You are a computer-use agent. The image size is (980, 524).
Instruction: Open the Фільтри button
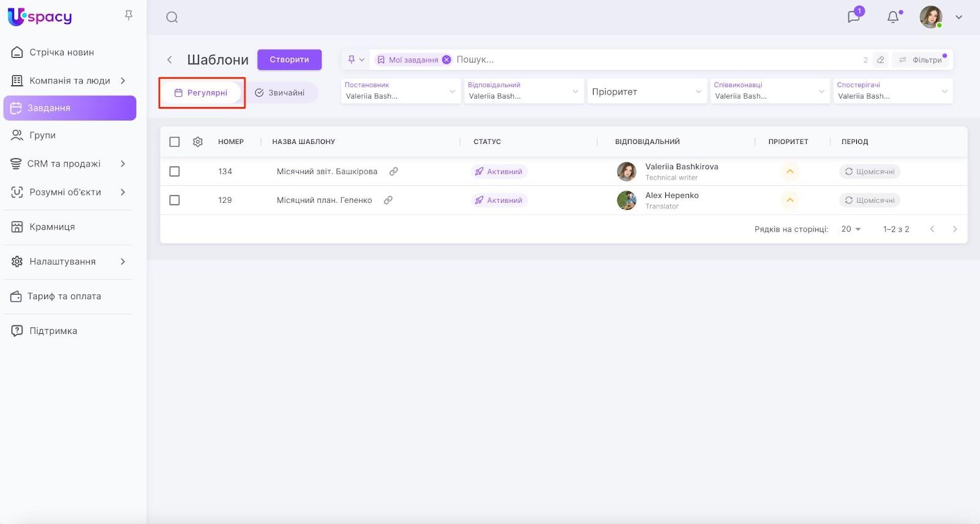(x=921, y=59)
